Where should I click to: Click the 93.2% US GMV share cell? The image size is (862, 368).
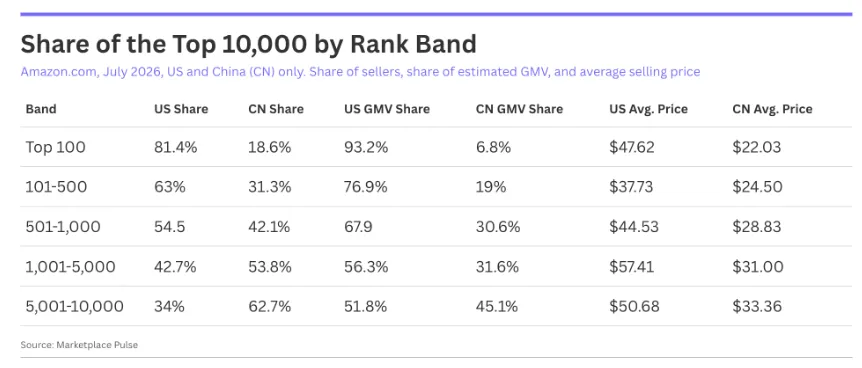[366, 147]
